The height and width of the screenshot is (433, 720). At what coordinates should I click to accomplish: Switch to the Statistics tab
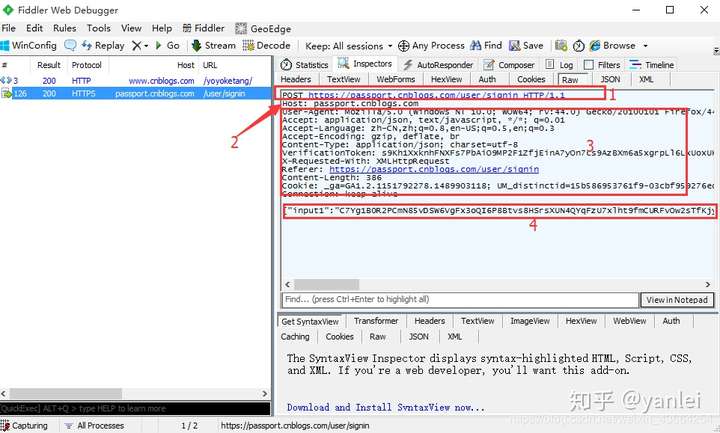(305, 65)
